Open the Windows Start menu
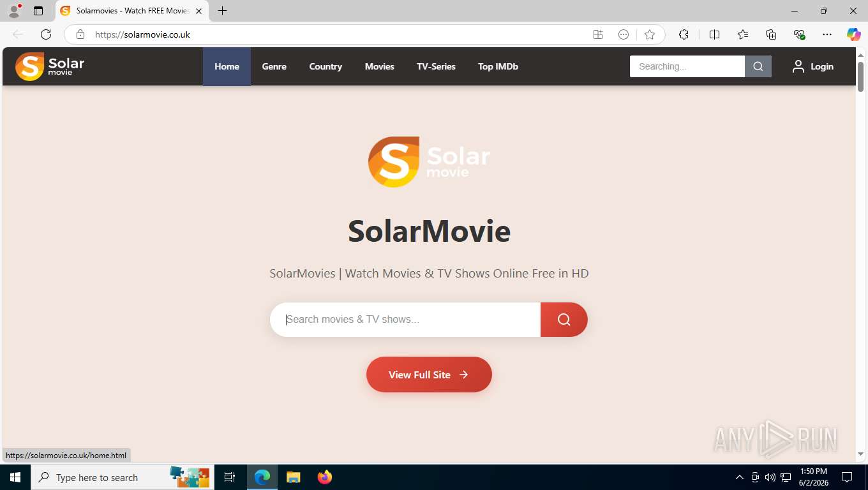Screen dimensions: 868x490 click(15, 477)
